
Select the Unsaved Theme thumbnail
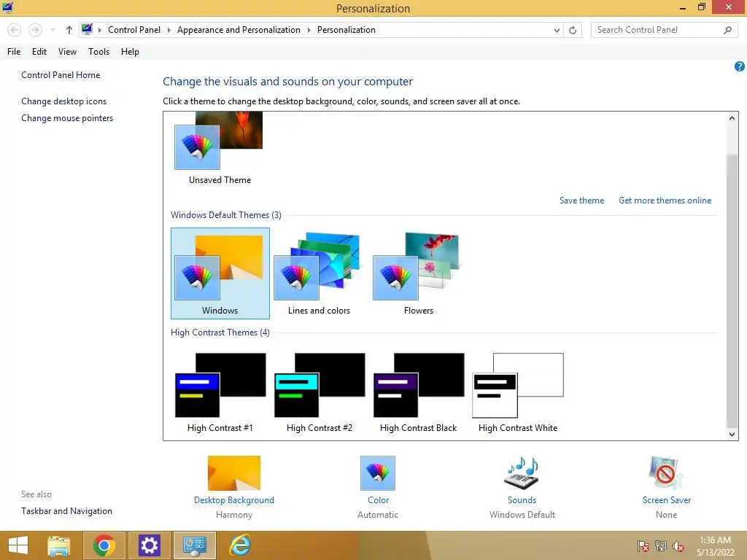220,149
